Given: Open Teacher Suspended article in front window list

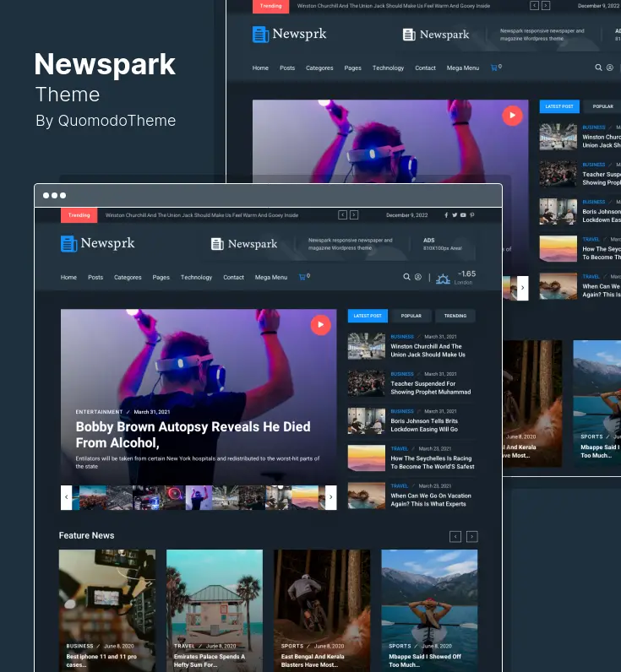Looking at the screenshot, I should 431,387.
